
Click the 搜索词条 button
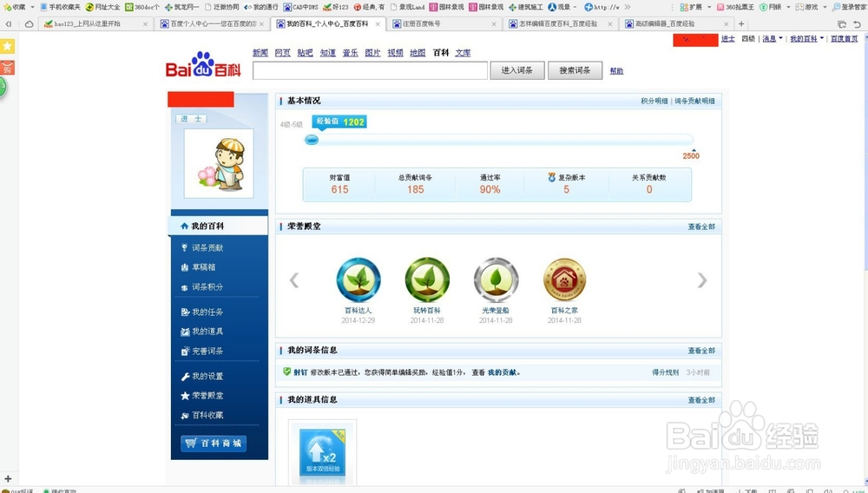(x=575, y=70)
